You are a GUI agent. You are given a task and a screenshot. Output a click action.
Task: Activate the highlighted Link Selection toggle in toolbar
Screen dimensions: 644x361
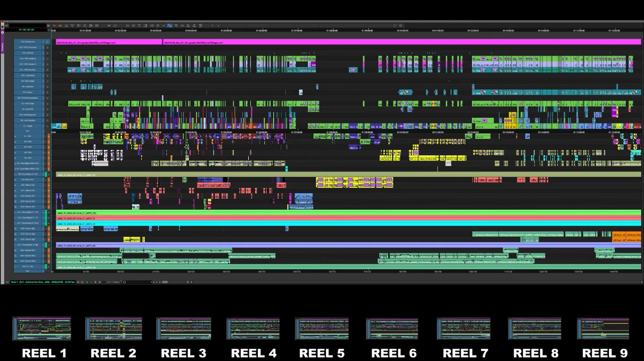170,25
